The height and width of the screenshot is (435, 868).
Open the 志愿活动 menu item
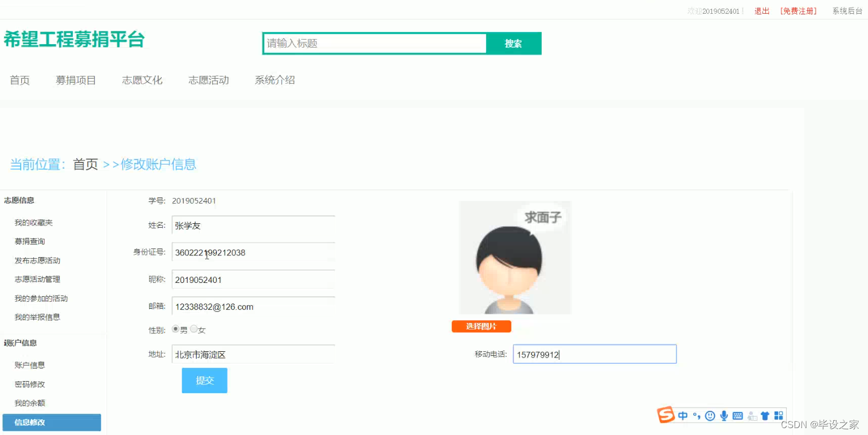(208, 80)
